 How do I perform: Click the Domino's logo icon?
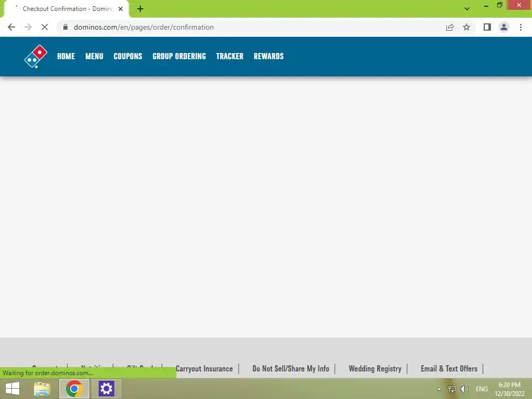pos(36,56)
